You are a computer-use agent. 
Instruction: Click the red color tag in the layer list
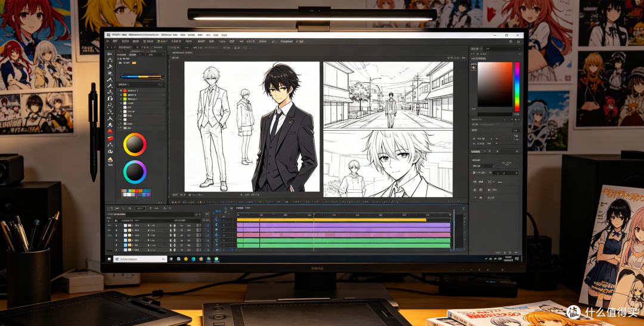click(x=125, y=90)
